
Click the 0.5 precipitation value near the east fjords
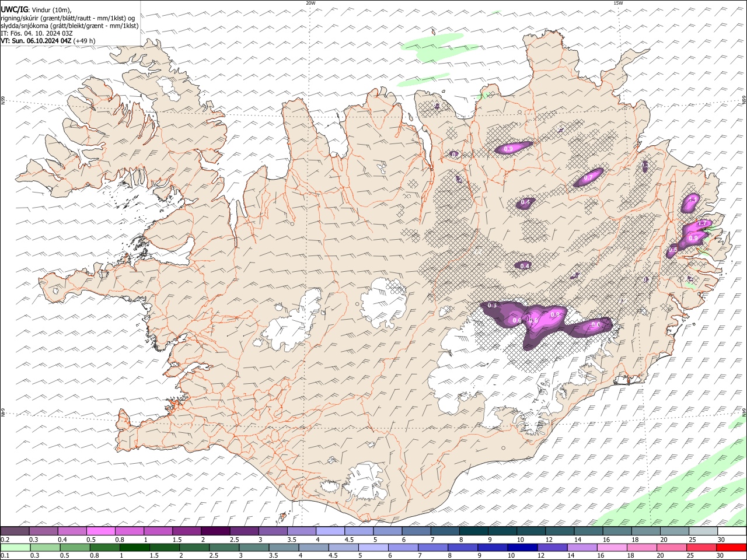coord(673,250)
